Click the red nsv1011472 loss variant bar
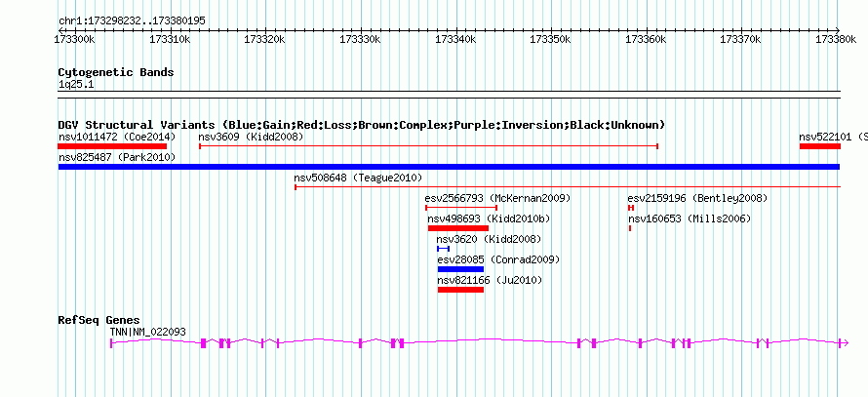868x397 pixels. [x=112, y=146]
